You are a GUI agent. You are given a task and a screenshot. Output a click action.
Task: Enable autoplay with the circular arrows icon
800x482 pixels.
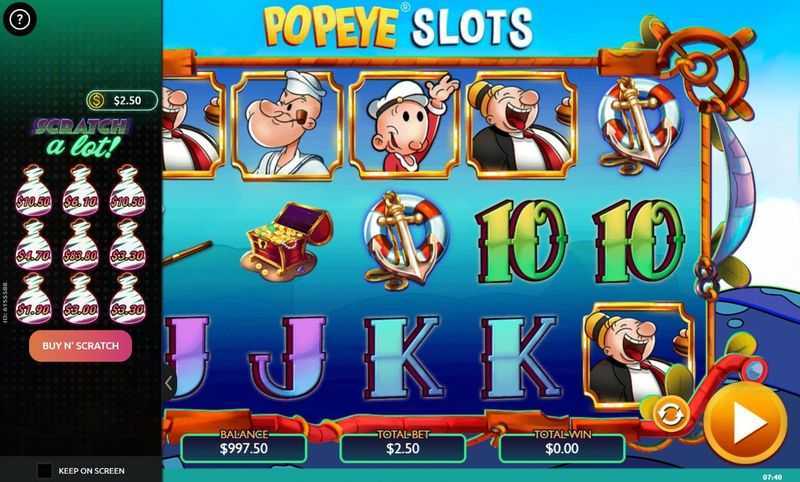coord(670,414)
